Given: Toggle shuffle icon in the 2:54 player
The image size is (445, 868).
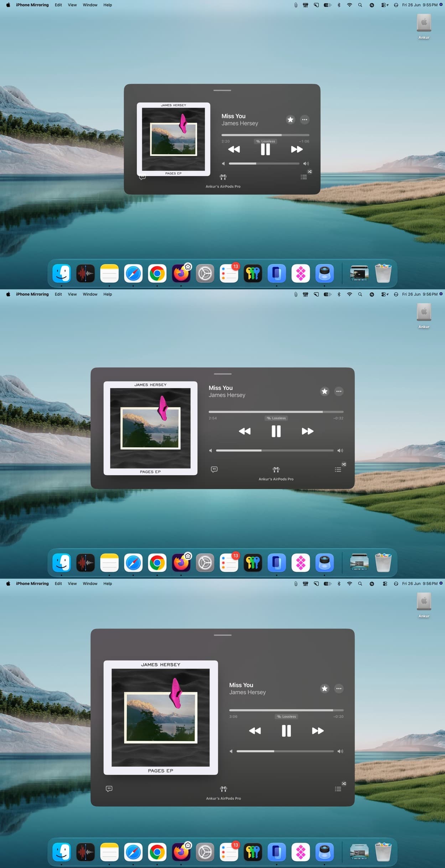Looking at the screenshot, I should click(344, 464).
